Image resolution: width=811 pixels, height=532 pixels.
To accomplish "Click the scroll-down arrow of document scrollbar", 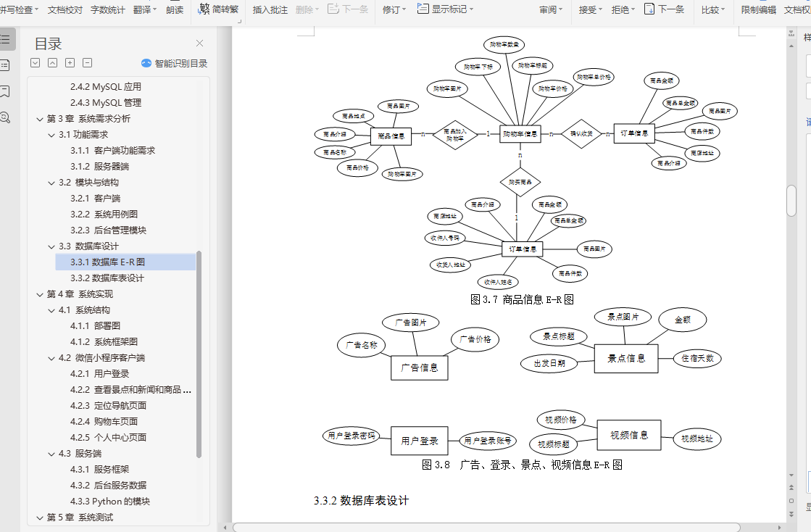I will [x=791, y=475].
